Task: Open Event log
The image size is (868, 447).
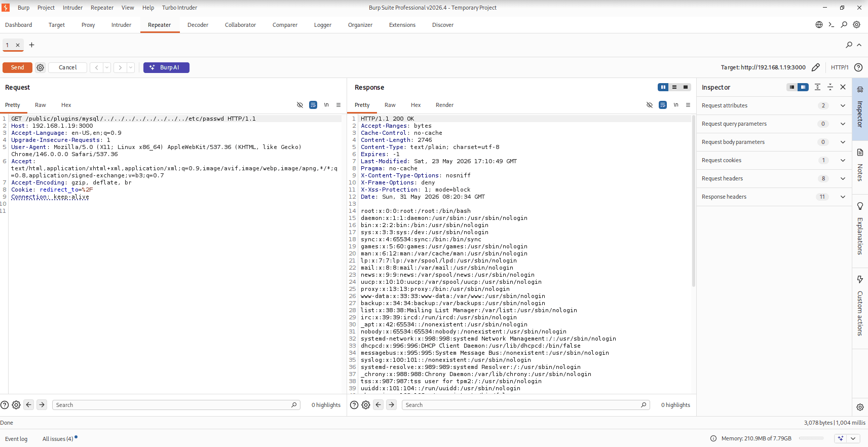Action: coord(16,439)
